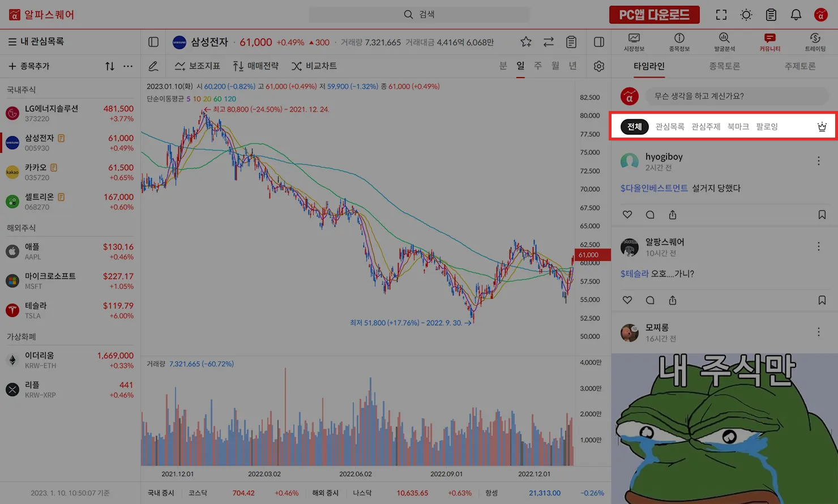Select the 관심주제 feed filter
The image size is (838, 504).
click(x=706, y=127)
